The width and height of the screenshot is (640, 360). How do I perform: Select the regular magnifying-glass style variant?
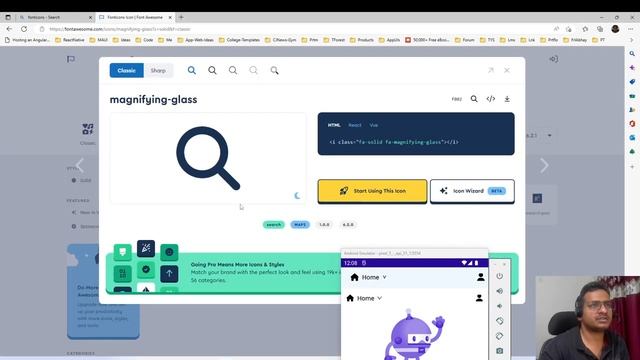point(212,70)
